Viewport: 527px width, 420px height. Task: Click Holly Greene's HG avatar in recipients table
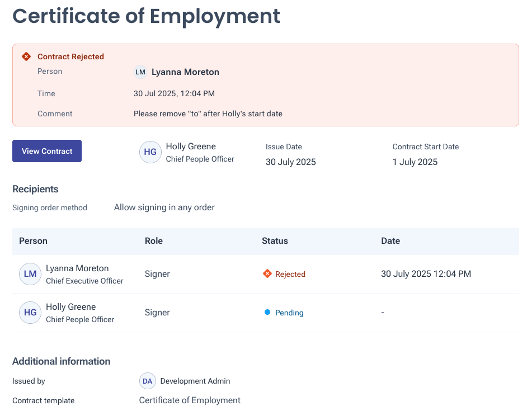(30, 313)
